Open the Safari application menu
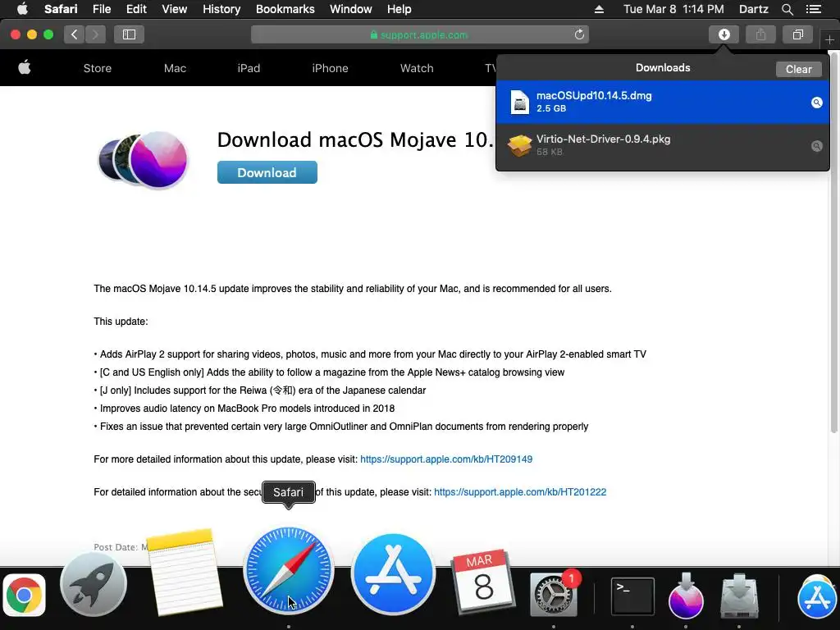 61,9
